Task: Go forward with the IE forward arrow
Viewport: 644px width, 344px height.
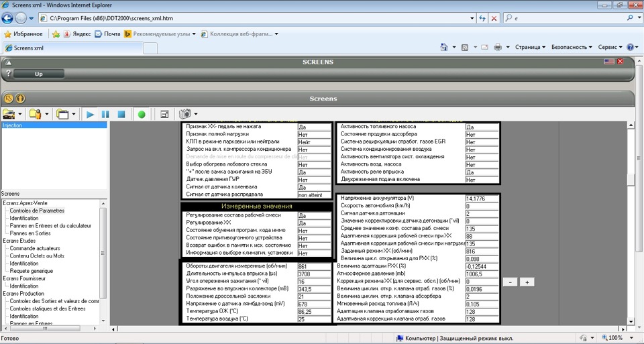Action: pyautogui.click(x=21, y=18)
